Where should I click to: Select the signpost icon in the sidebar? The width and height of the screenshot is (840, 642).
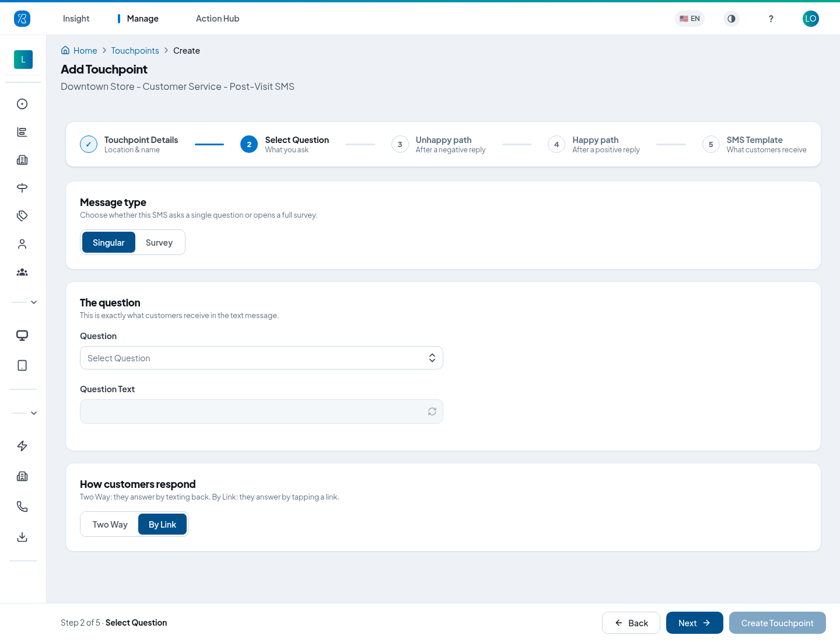[x=22, y=188]
